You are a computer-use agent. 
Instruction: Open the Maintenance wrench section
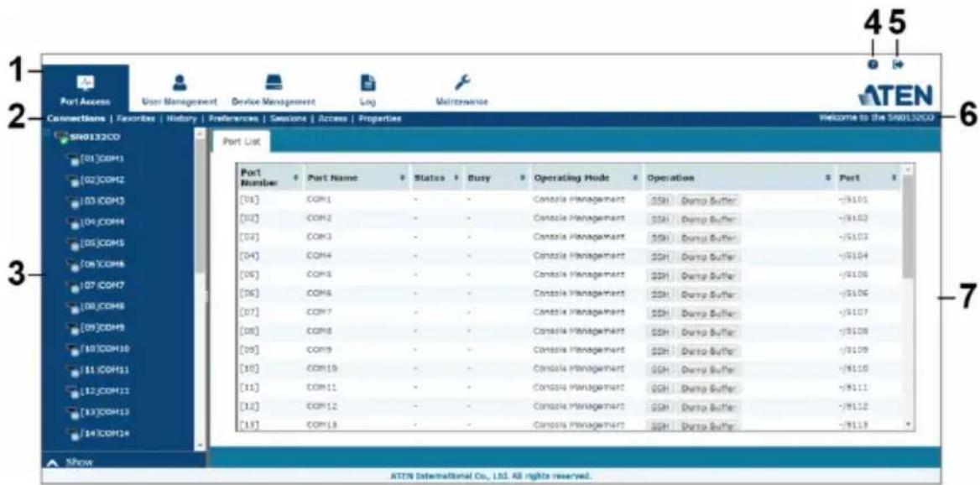pyautogui.click(x=461, y=89)
